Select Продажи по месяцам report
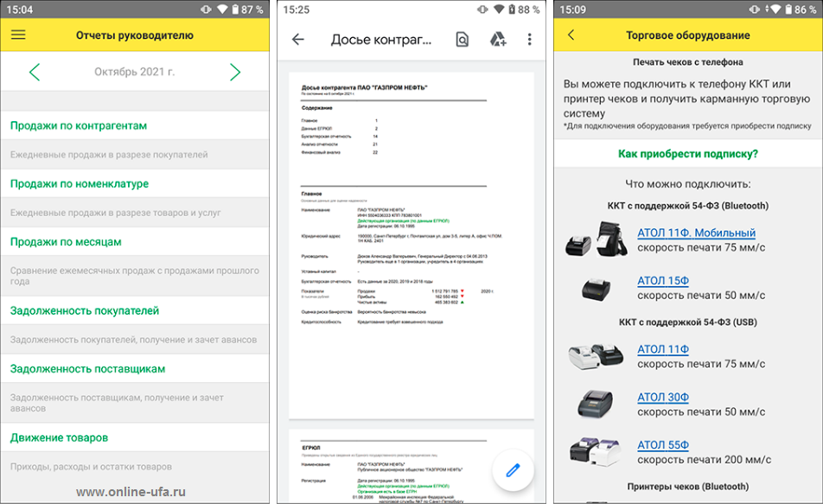 coord(66,242)
